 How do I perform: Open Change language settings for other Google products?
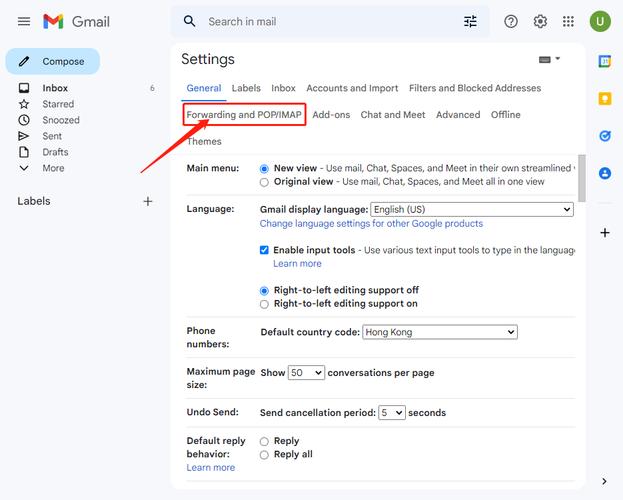[371, 224]
